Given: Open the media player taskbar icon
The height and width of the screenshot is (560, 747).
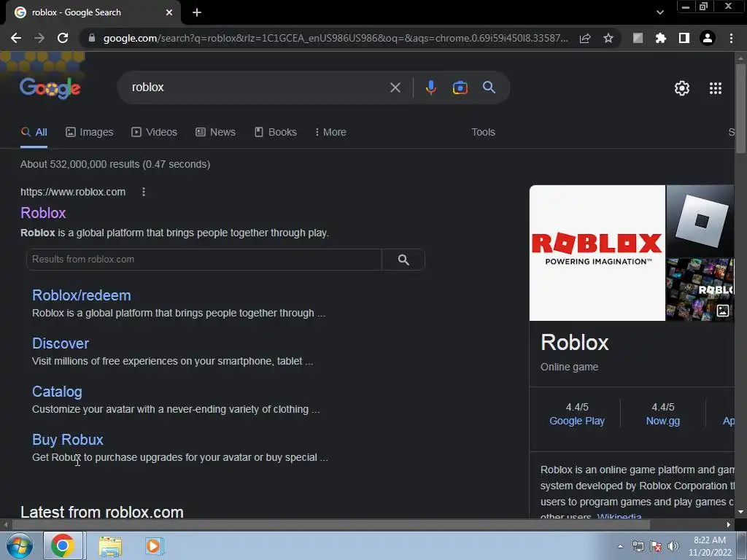Looking at the screenshot, I should 154,546.
